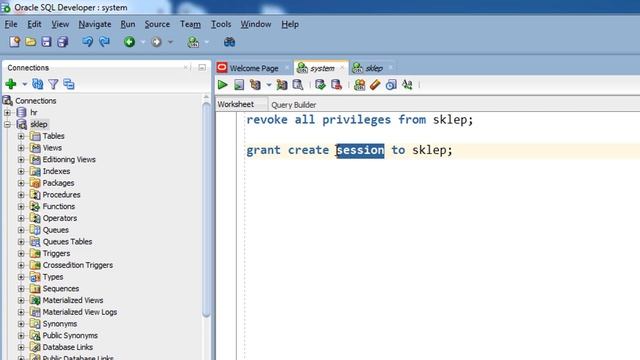The height and width of the screenshot is (360, 640).
Task: Open the SQL History icon
Action: [x=391, y=85]
